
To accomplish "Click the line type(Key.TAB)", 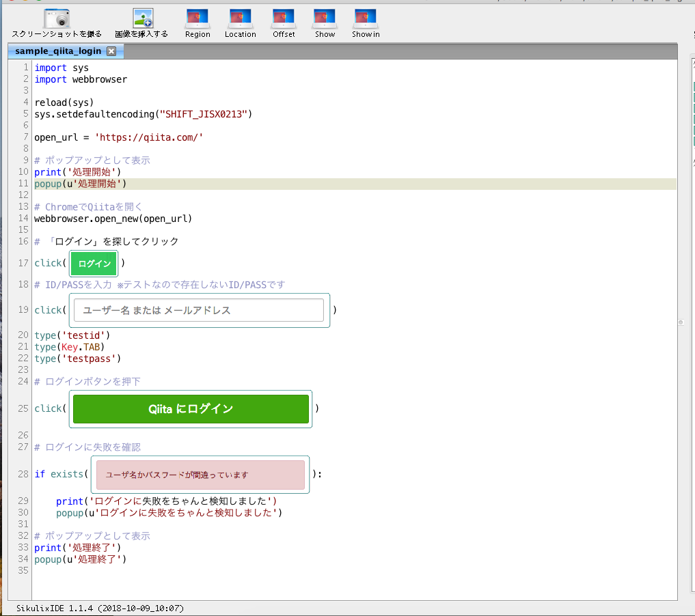I will [x=70, y=347].
